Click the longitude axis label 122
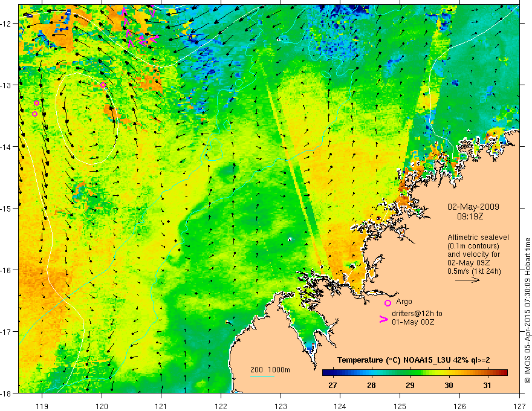This screenshot has height=411, width=532. pos(221,406)
